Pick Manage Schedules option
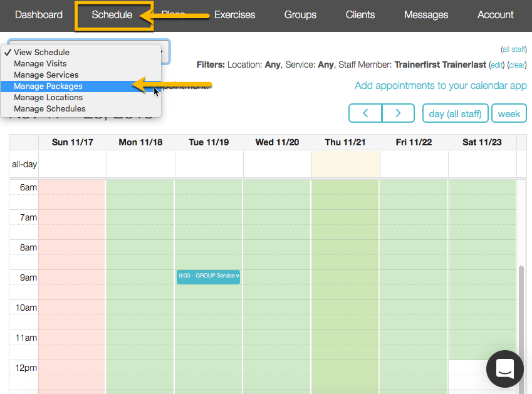This screenshot has width=532, height=394. click(50, 108)
